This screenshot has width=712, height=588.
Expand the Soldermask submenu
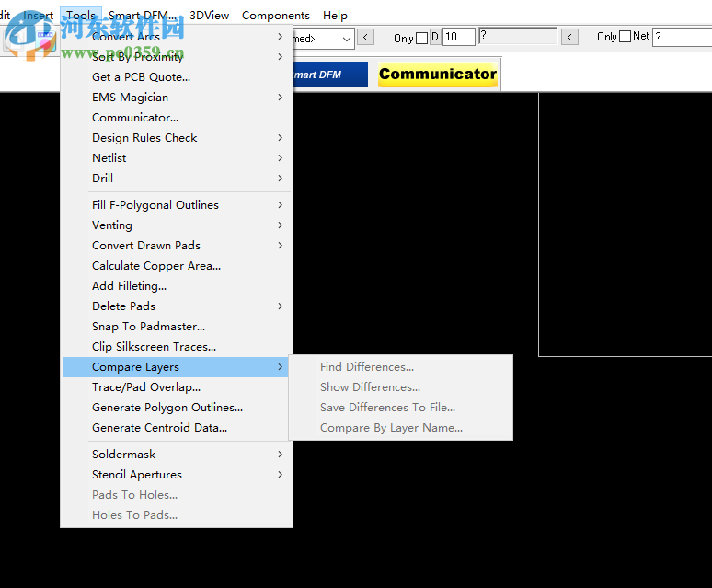click(x=177, y=454)
